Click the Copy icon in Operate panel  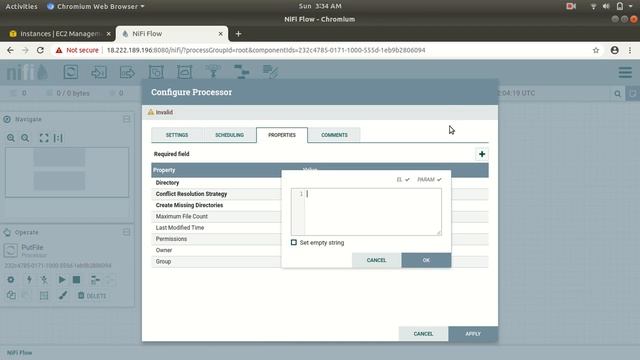click(11, 295)
